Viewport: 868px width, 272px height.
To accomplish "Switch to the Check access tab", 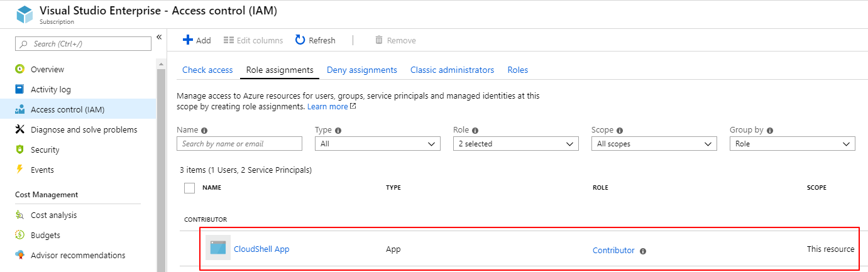I will (x=207, y=70).
